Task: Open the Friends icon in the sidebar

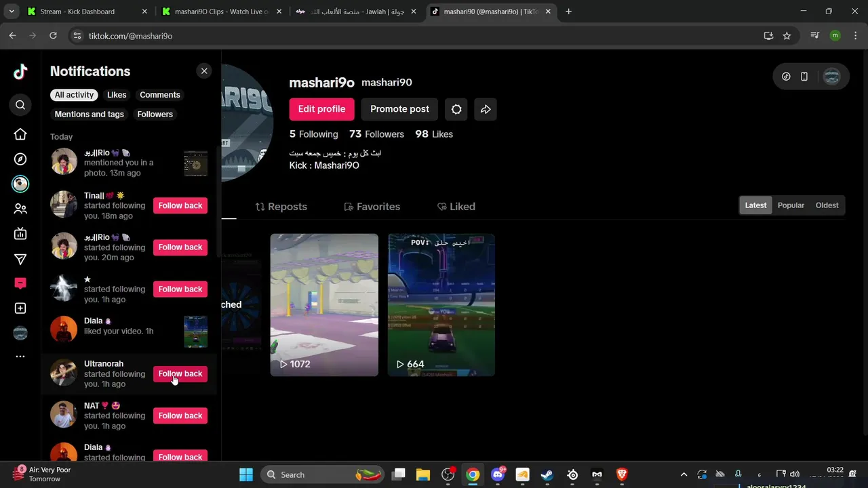Action: [20, 209]
